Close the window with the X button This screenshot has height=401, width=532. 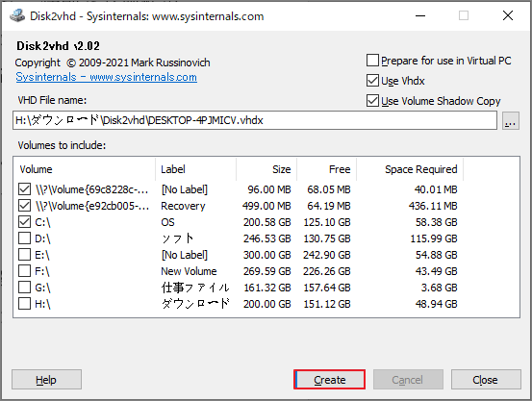(508, 15)
